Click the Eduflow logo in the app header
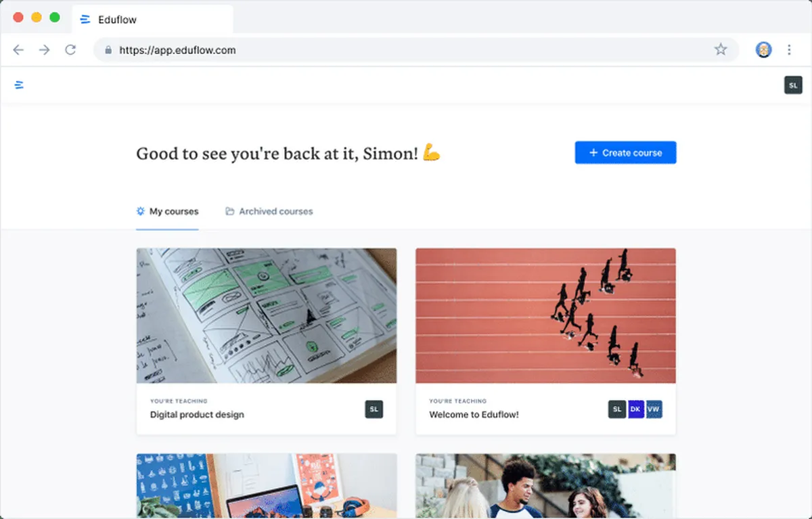The height and width of the screenshot is (519, 812). click(x=19, y=85)
